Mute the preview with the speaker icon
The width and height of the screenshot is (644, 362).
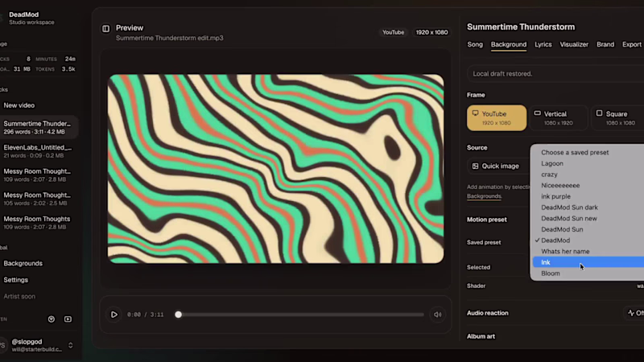437,315
